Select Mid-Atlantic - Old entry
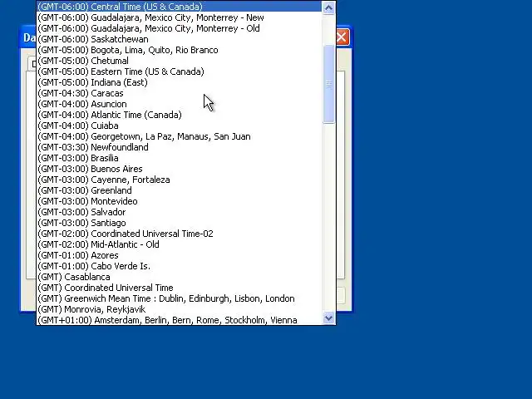Viewport: 532px width, 399px height. 180,244
